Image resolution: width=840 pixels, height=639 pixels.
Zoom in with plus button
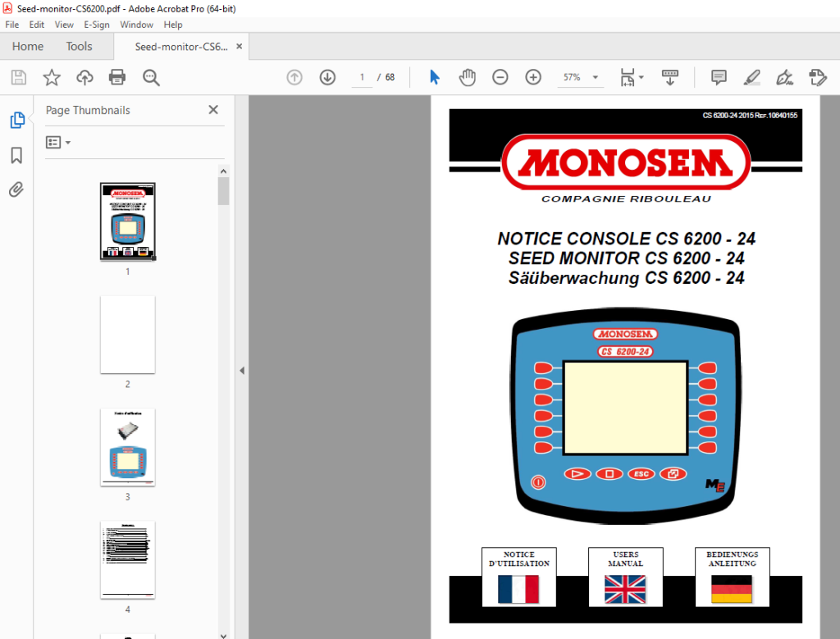[533, 78]
